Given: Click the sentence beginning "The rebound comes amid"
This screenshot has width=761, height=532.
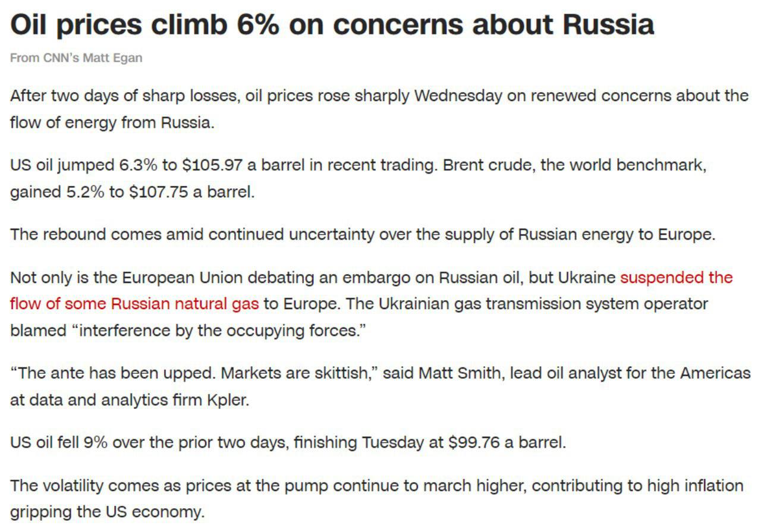Looking at the screenshot, I should 362,234.
